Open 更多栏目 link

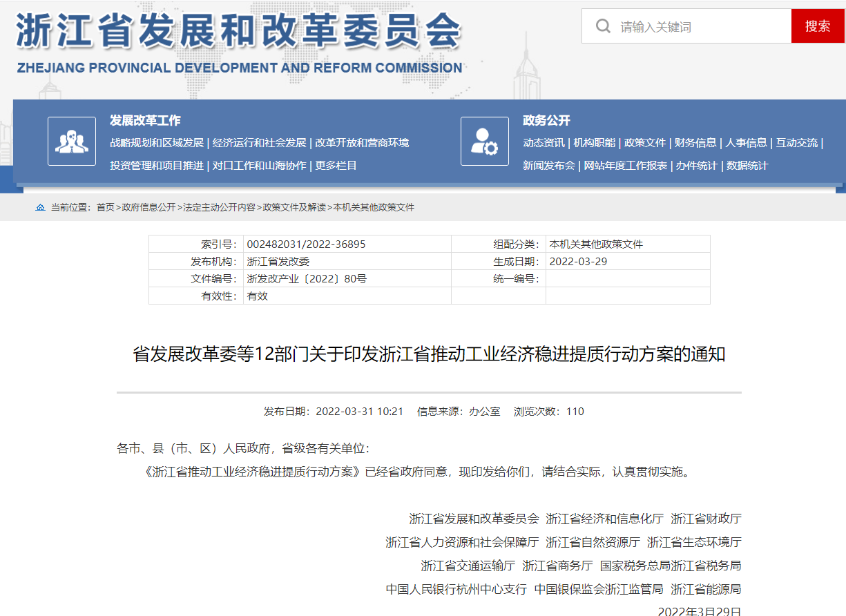(x=336, y=166)
